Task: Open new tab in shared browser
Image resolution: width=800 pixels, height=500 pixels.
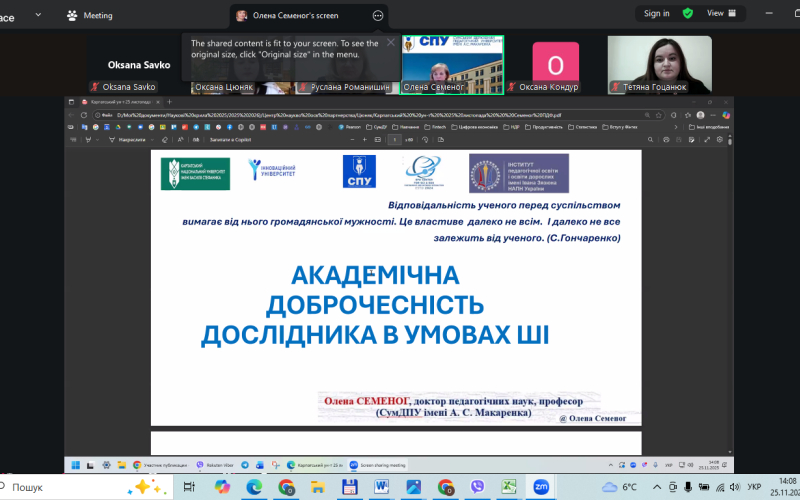Action: 169,102
